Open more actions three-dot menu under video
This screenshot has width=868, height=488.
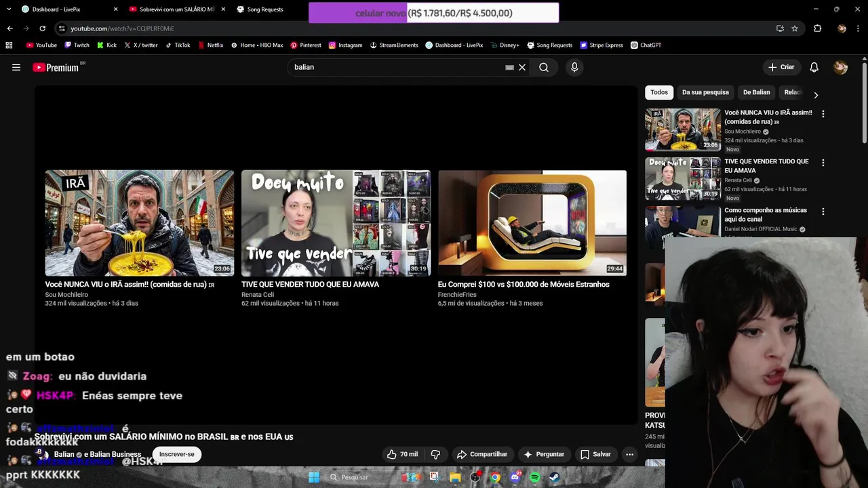pos(629,454)
